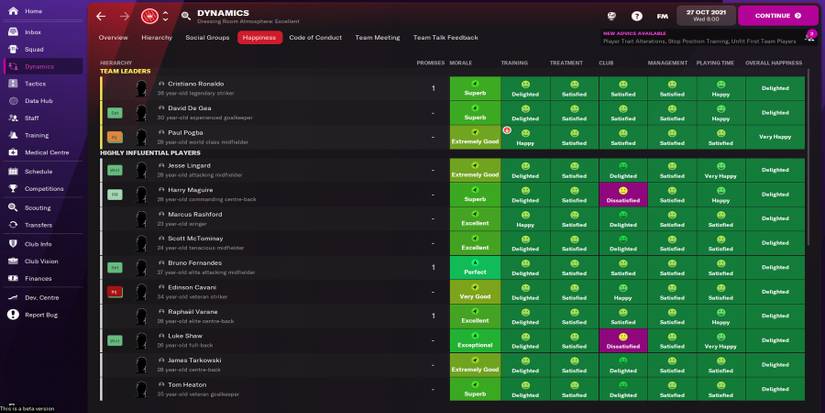Sort by the Morale column header
Viewport: 825px width, 413px height.
pos(461,63)
